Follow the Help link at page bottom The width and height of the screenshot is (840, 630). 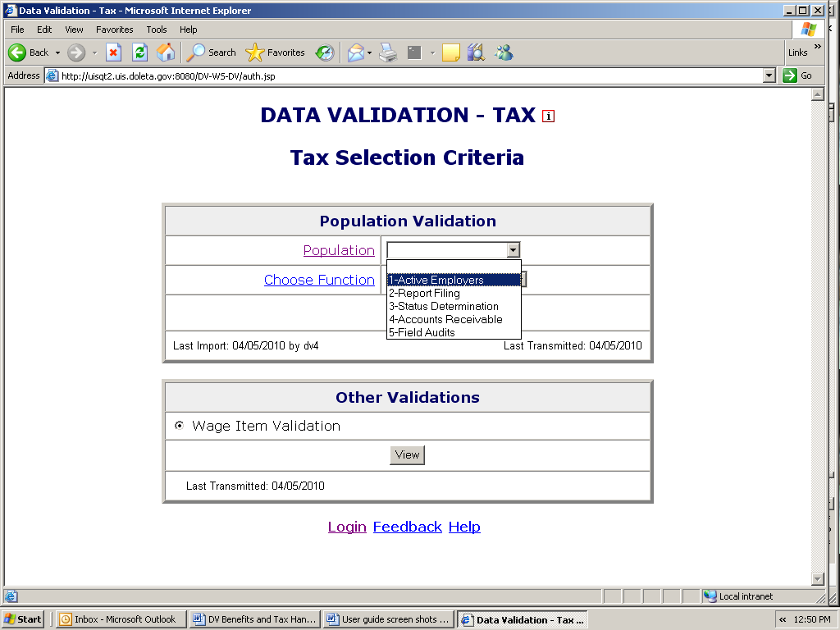click(x=464, y=527)
